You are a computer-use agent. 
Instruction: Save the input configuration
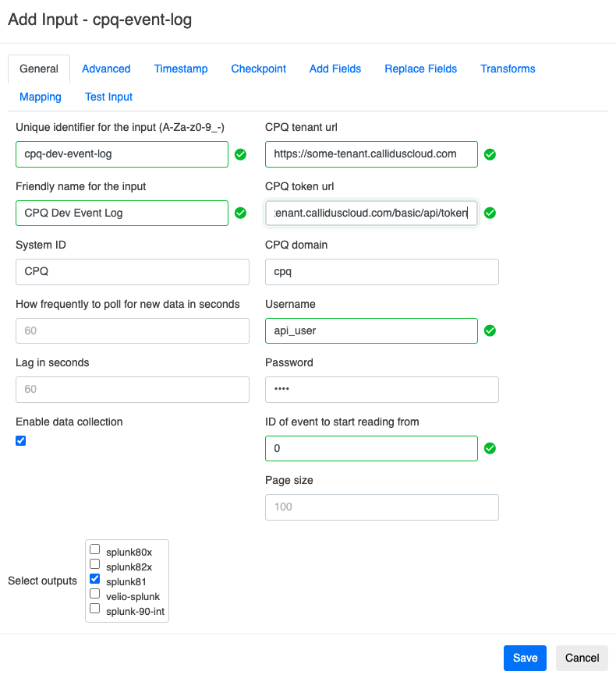(525, 658)
